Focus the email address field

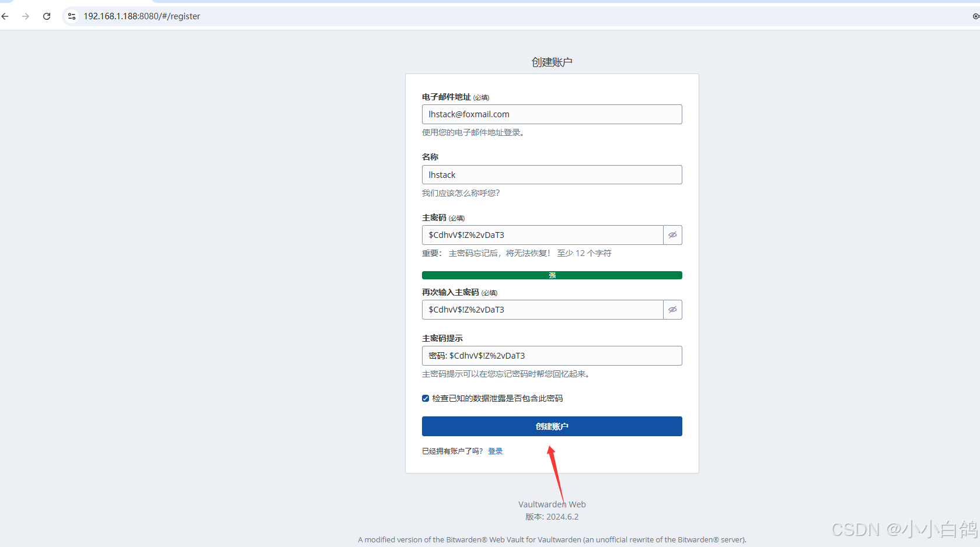(x=552, y=114)
